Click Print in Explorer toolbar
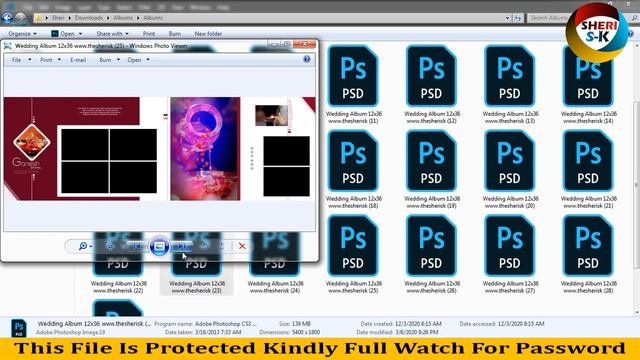 pos(149,33)
